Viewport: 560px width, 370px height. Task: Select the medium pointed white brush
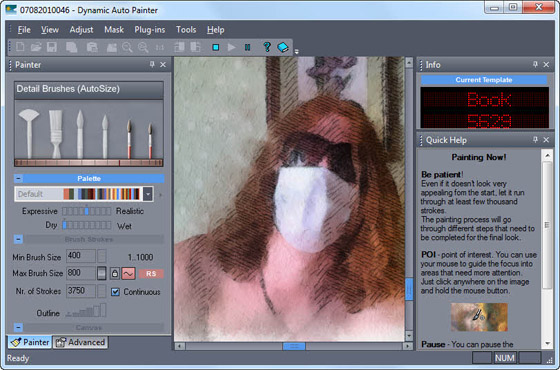point(105,136)
